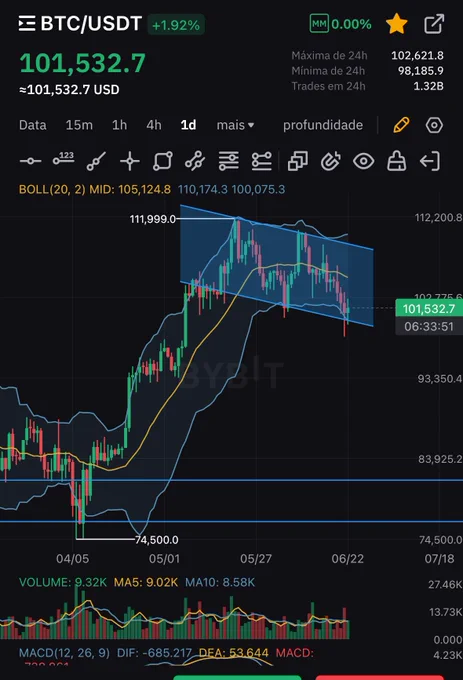
Task: Tap the MA10: 8.58K label
Action: (x=220, y=582)
